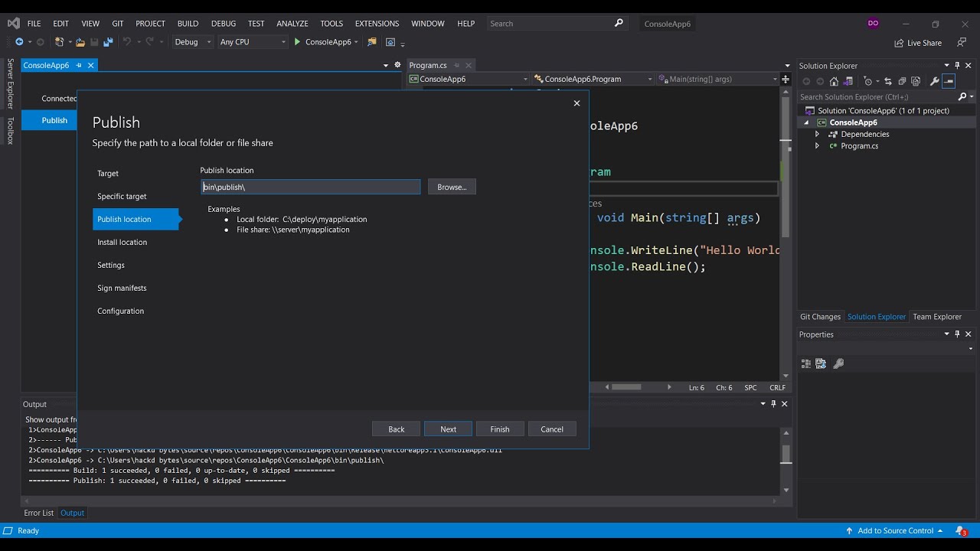The image size is (980, 551).
Task: Click Alphabetical sort icon in Properties panel
Action: click(821, 364)
